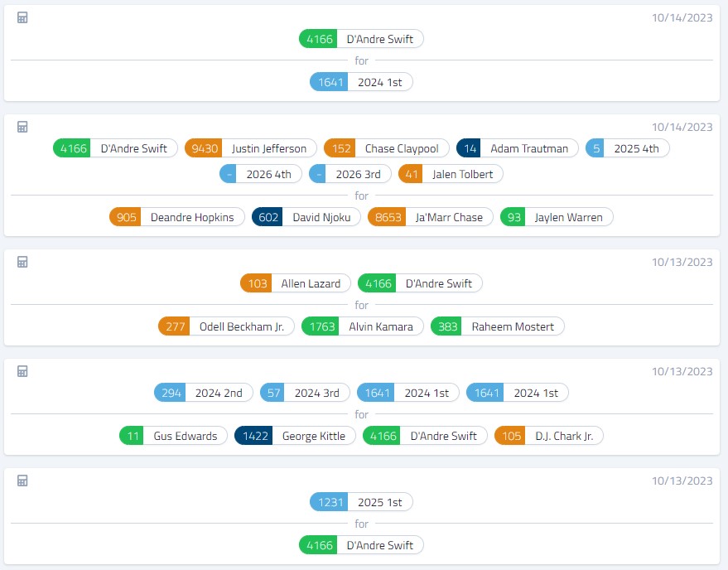Open calculator icon for Swift-for-2024-1st trade
This screenshot has height=570, width=728.
(22, 17)
